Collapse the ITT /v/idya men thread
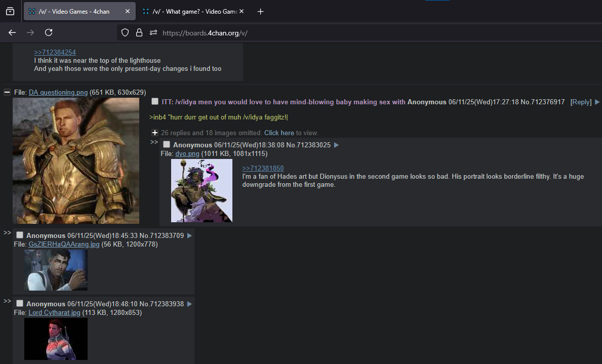The image size is (602, 364). click(x=7, y=92)
